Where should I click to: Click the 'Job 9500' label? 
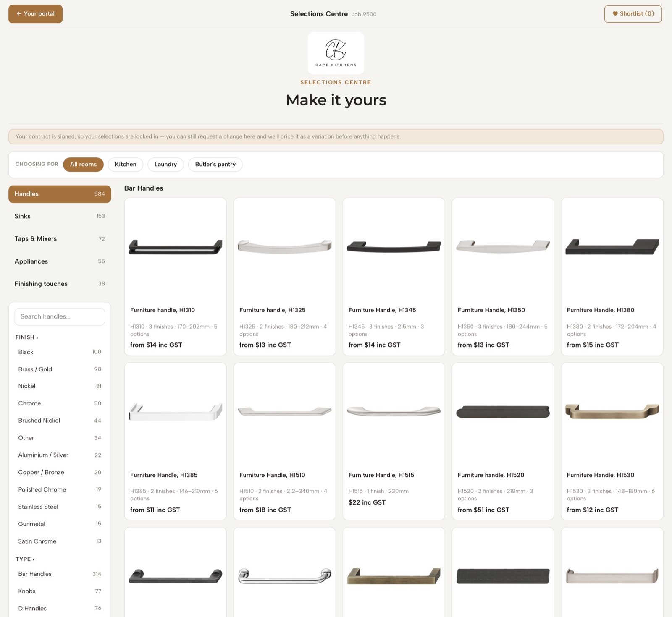click(x=364, y=14)
